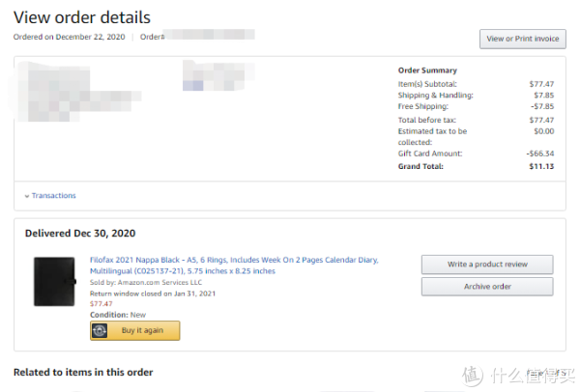Click the chevron arrow beside Transactions

pyautogui.click(x=27, y=196)
